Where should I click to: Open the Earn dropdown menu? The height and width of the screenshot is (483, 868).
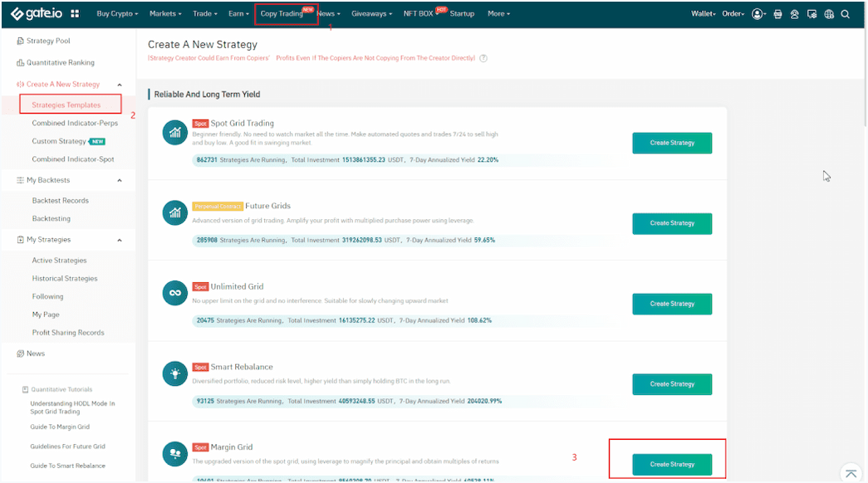[238, 14]
